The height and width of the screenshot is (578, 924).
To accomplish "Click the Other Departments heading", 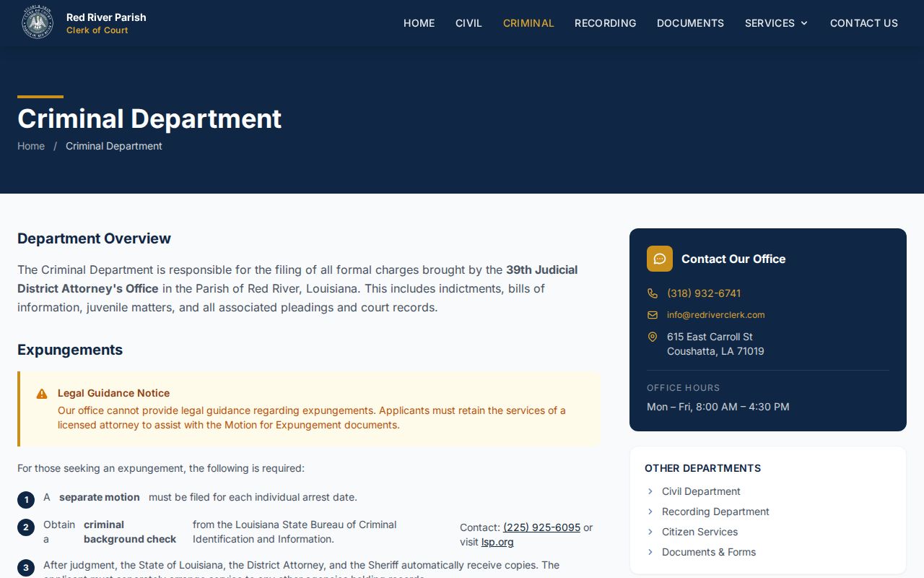I will [702, 468].
